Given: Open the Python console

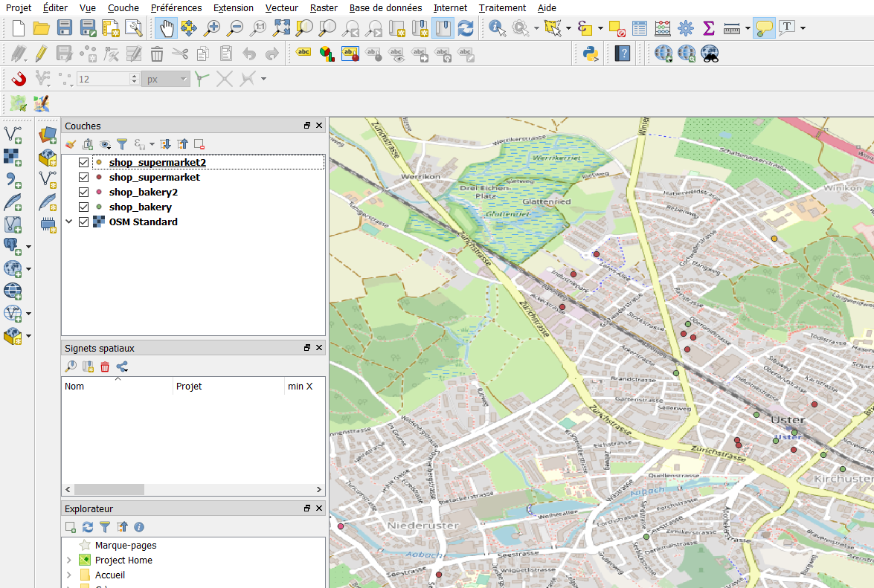Looking at the screenshot, I should [591, 54].
